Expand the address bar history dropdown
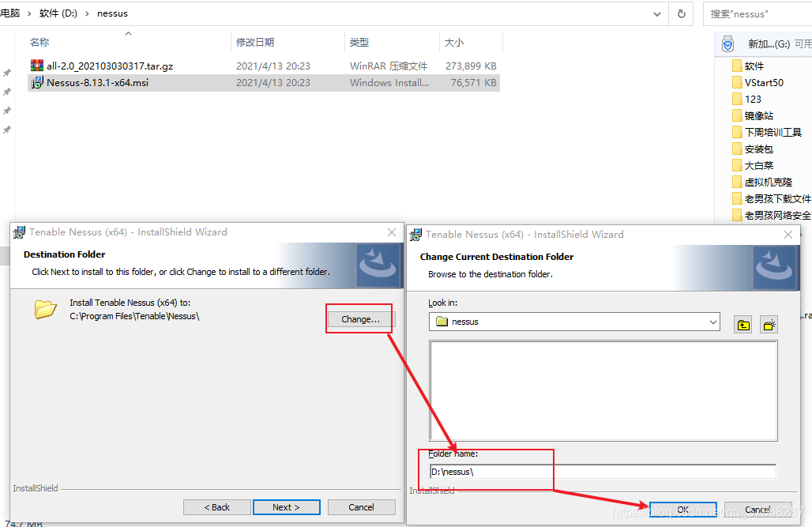This screenshot has width=812, height=527. tap(657, 14)
